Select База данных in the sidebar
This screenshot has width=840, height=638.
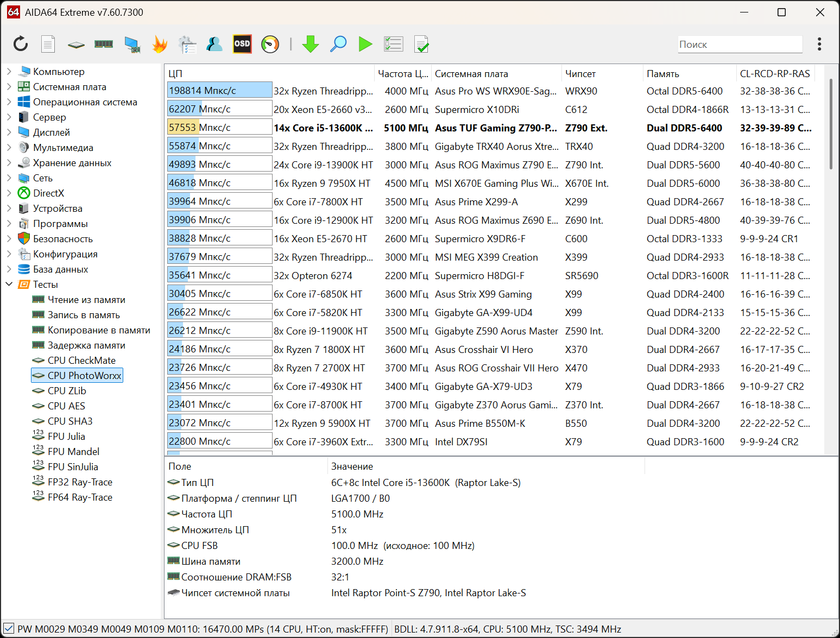point(60,269)
